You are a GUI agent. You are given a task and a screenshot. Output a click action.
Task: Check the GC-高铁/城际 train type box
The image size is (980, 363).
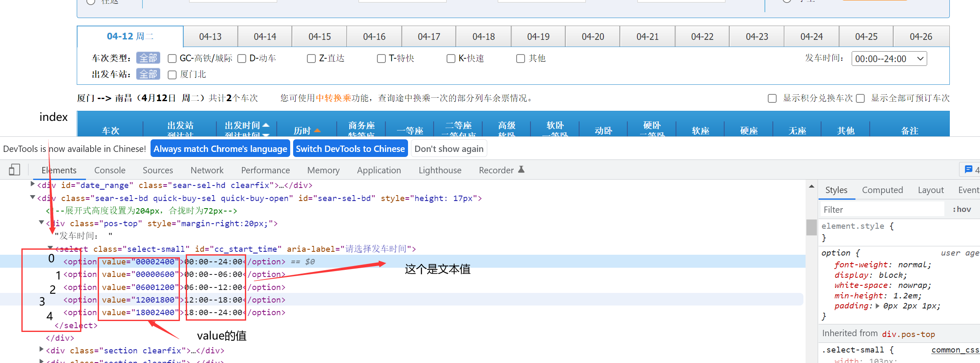(172, 58)
